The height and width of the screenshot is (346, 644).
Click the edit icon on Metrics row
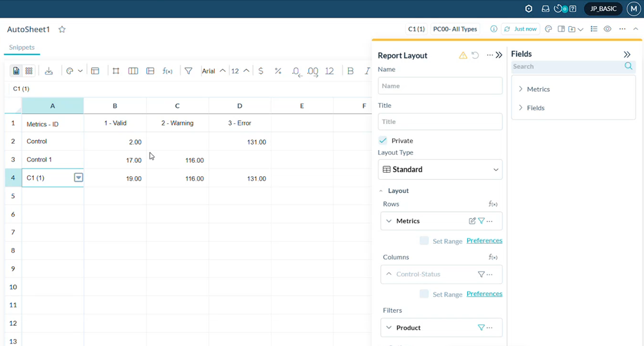point(472,221)
